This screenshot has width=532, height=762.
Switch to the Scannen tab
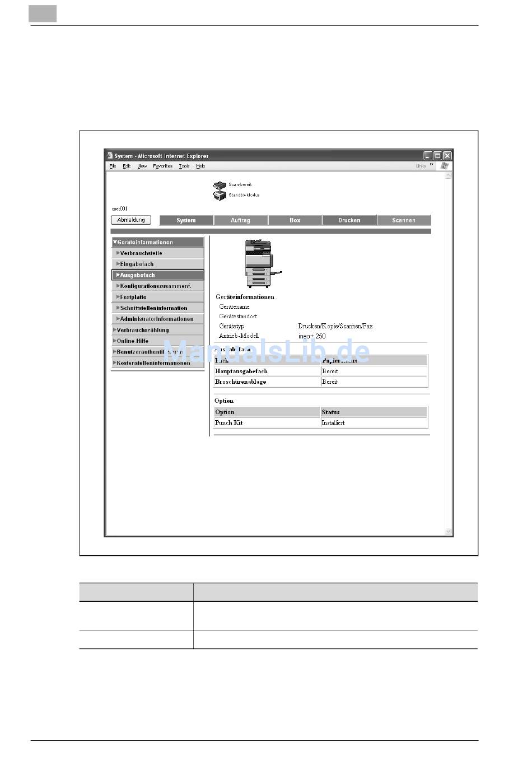pos(404,220)
